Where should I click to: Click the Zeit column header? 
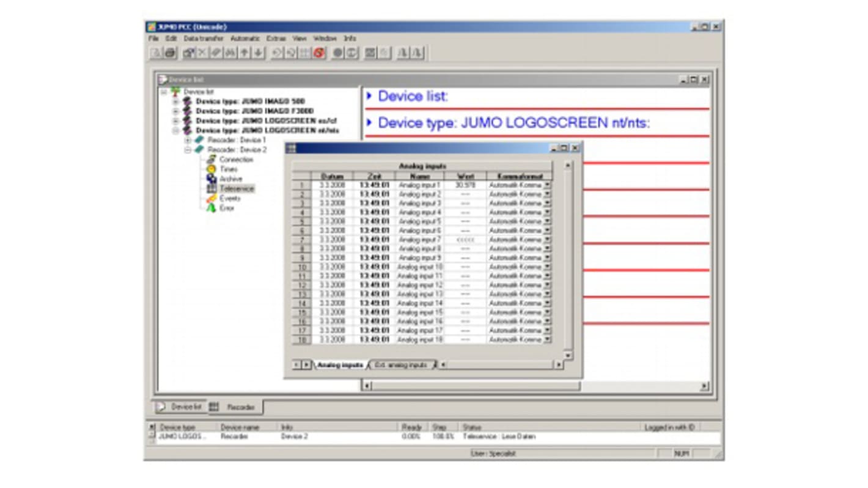click(x=375, y=176)
